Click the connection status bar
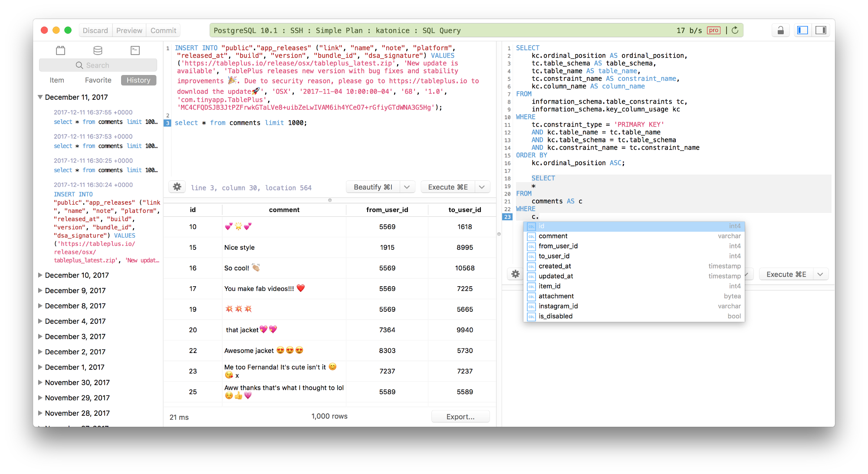This screenshot has width=868, height=474. (x=476, y=30)
